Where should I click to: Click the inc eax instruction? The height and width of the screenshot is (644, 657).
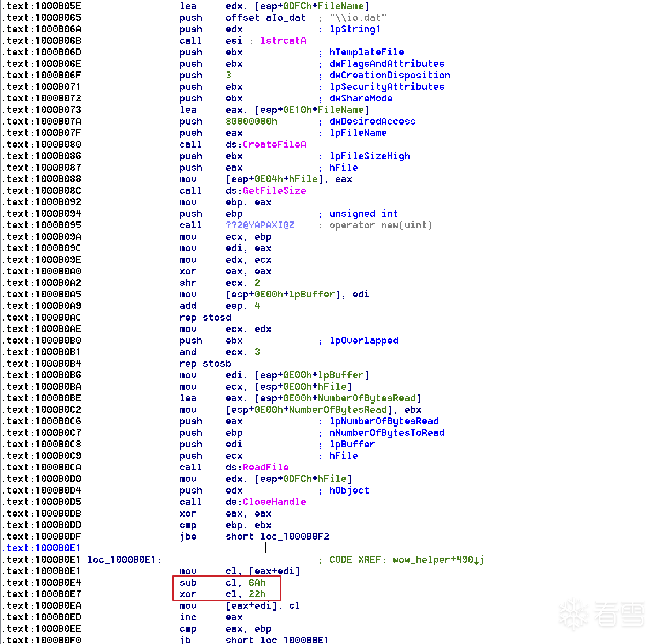[x=211, y=617]
